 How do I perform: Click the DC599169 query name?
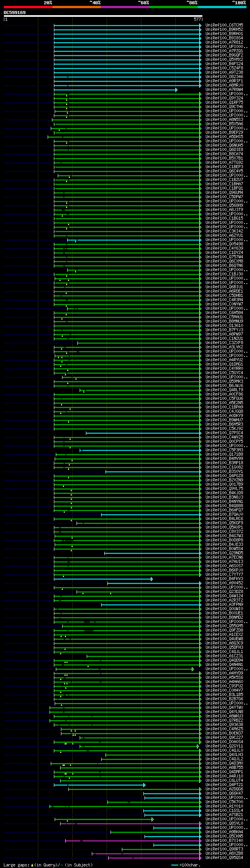click(x=15, y=12)
